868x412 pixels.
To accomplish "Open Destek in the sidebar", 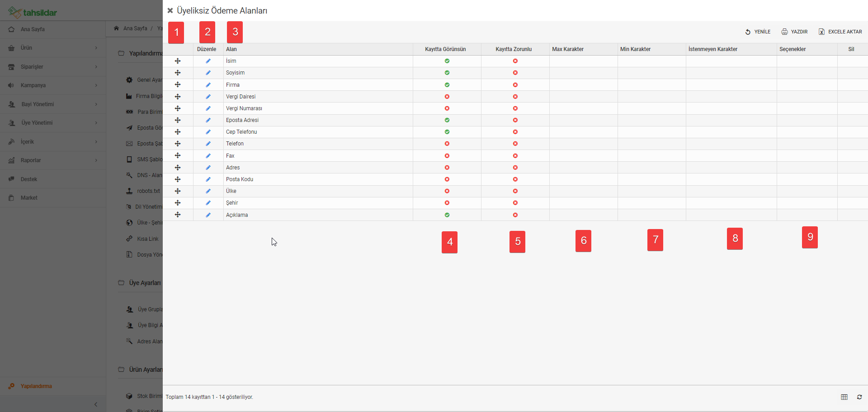I will pyautogui.click(x=53, y=179).
